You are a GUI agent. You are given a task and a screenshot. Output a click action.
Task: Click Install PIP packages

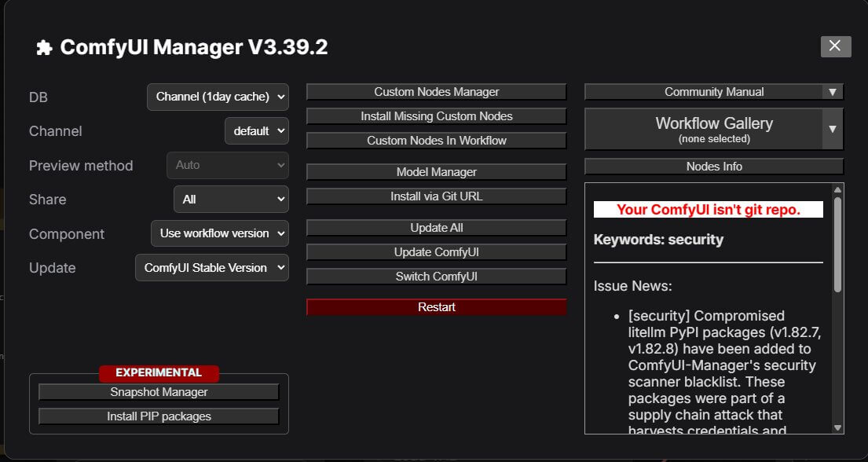(159, 416)
